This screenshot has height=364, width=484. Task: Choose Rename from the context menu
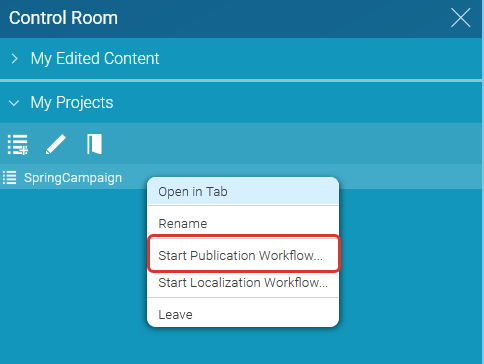coord(243,223)
